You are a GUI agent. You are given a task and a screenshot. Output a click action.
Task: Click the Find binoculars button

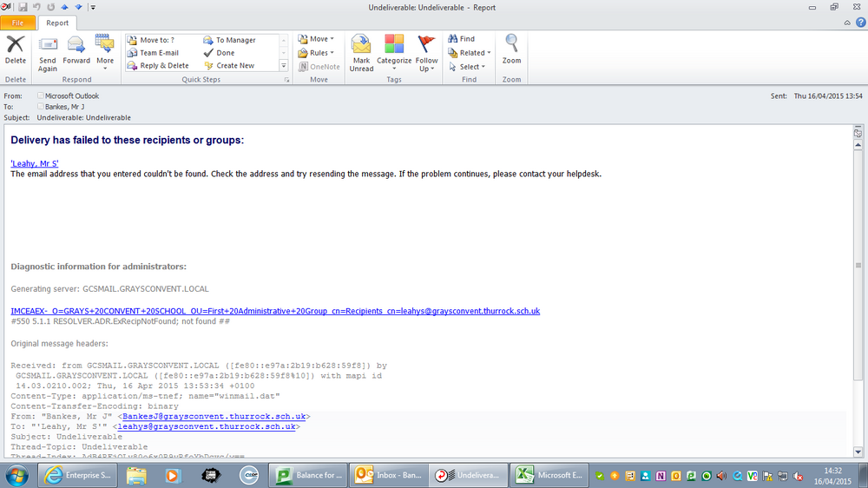click(x=462, y=39)
